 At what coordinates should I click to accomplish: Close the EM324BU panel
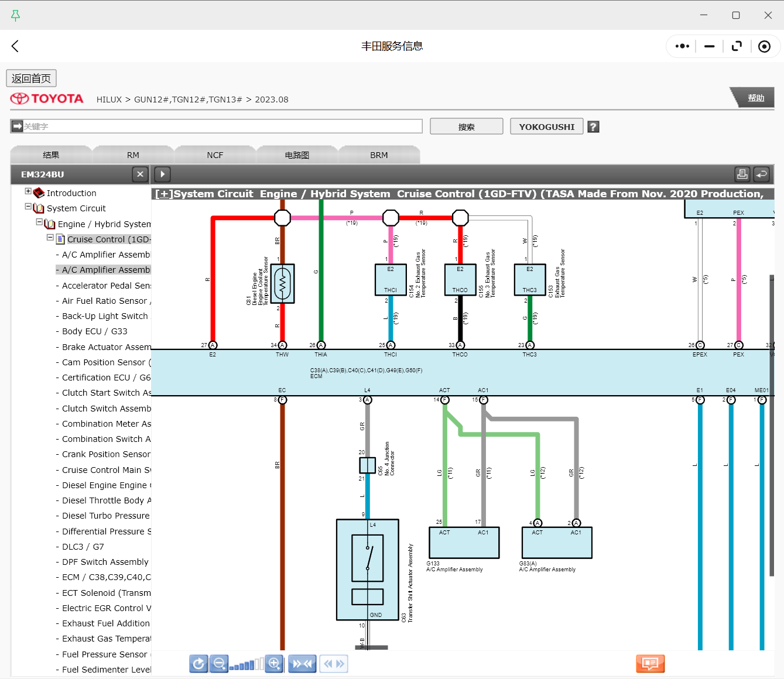(140, 174)
